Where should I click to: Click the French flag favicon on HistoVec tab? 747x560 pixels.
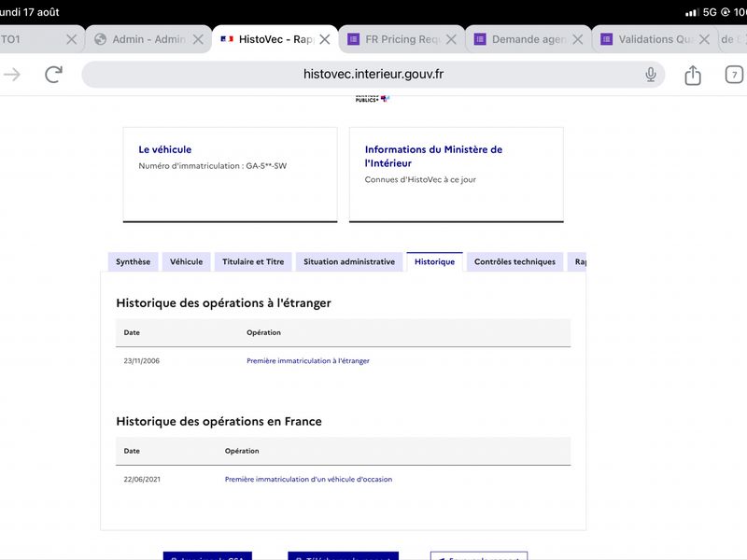227,39
